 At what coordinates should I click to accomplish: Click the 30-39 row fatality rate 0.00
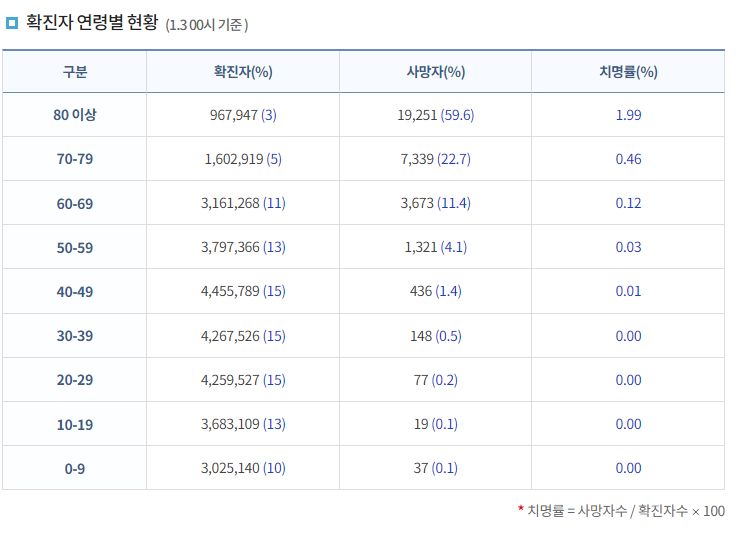[x=628, y=336]
